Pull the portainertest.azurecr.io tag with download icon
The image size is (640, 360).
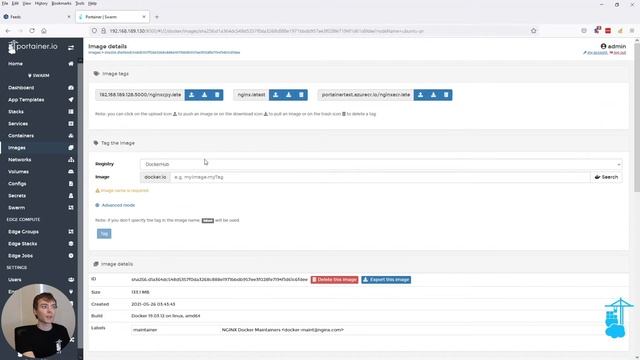433,95
